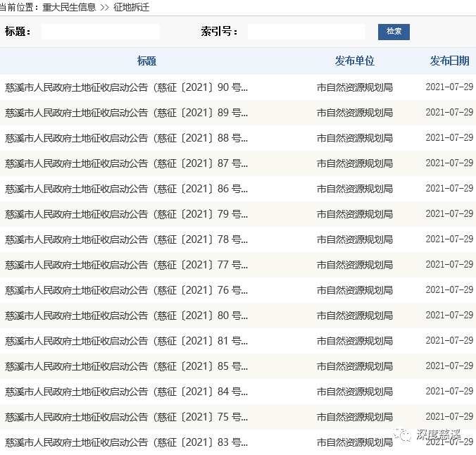Open announcement 慈征〔2021〕80号
This screenshot has height=455, width=476.
[126, 316]
